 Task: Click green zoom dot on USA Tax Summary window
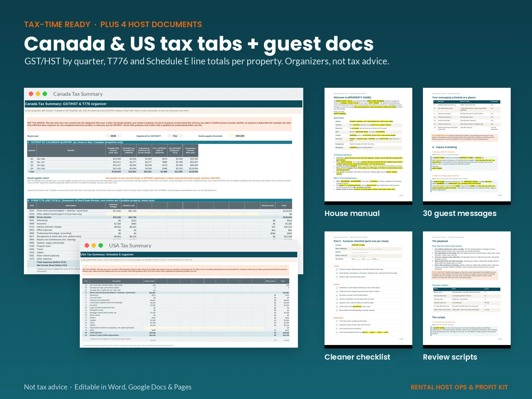tap(101, 245)
